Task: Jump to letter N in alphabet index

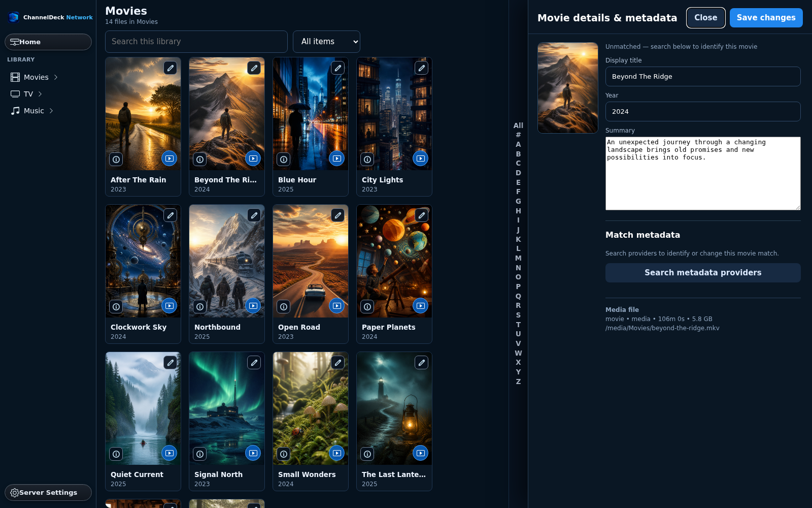Action: pos(518,268)
